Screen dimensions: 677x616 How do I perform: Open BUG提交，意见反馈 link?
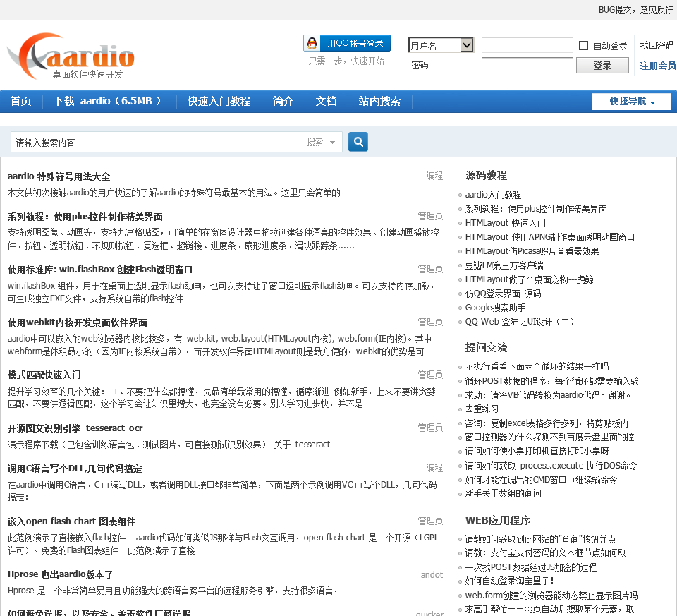pyautogui.click(x=636, y=10)
